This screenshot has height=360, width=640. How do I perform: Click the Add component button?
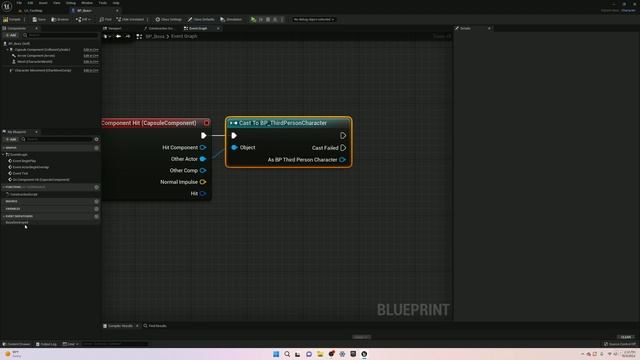click(11, 36)
